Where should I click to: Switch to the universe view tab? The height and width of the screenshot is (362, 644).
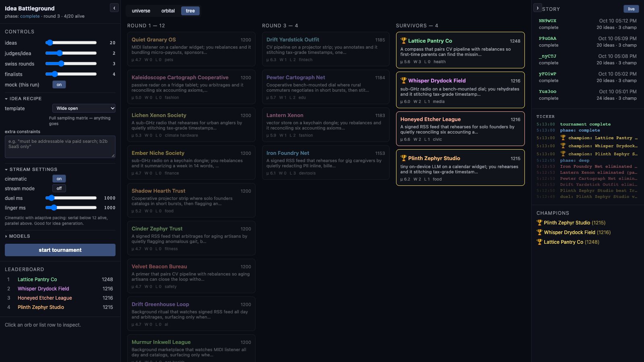point(141,11)
